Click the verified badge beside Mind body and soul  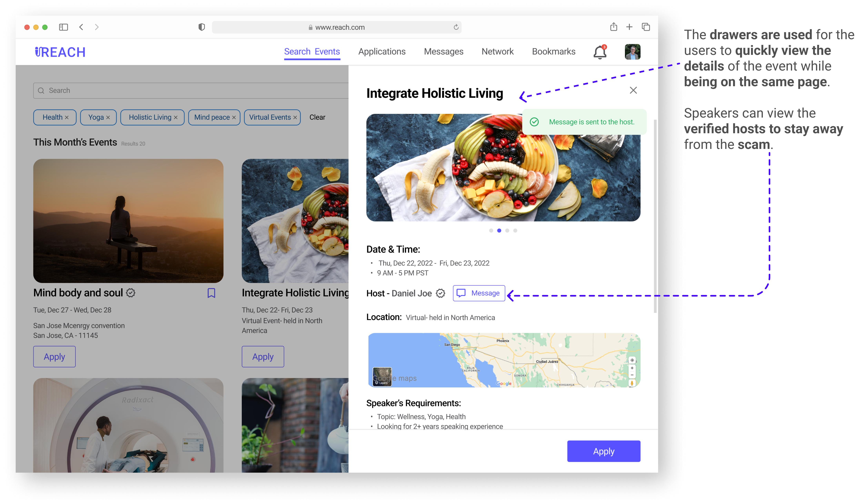(131, 293)
